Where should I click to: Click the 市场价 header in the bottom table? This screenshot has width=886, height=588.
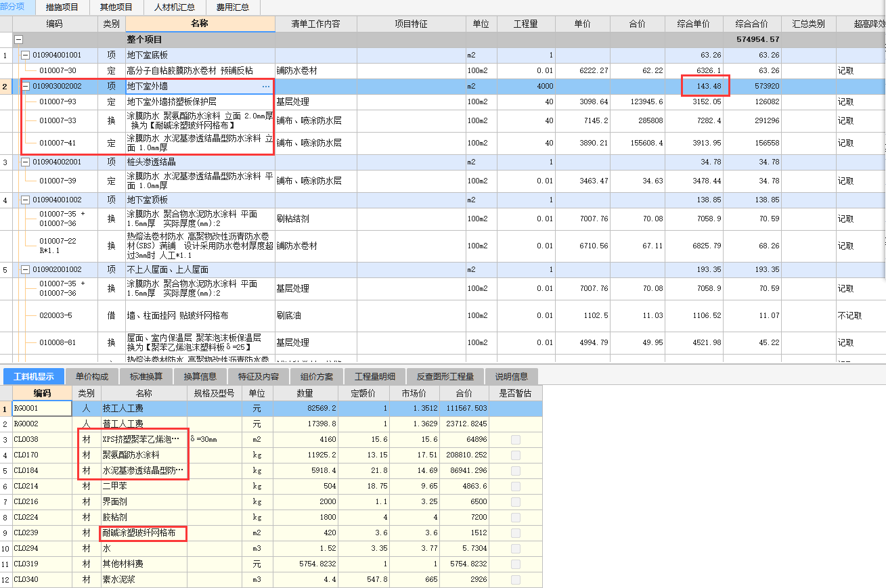414,393
